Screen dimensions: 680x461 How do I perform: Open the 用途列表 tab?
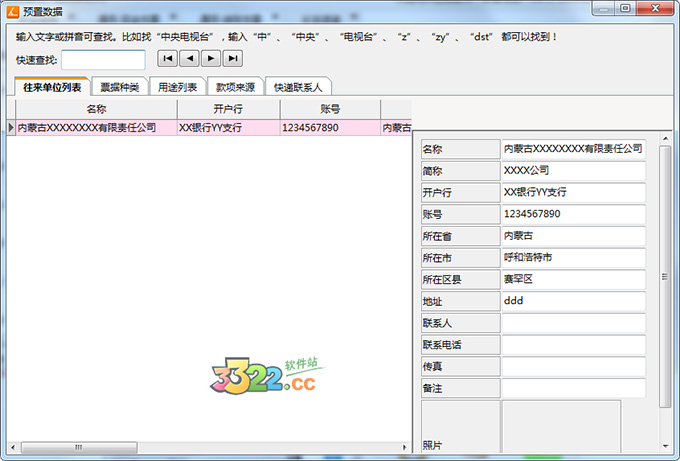coord(178,87)
